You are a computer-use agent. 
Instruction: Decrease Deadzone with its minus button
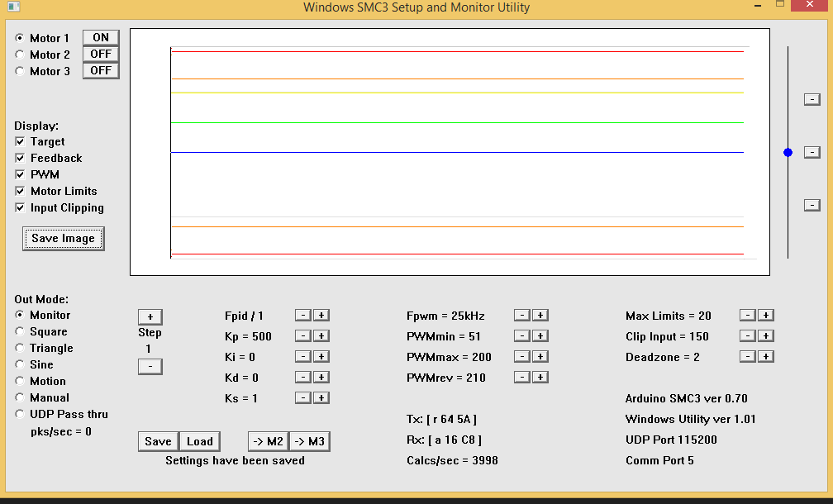coord(747,357)
